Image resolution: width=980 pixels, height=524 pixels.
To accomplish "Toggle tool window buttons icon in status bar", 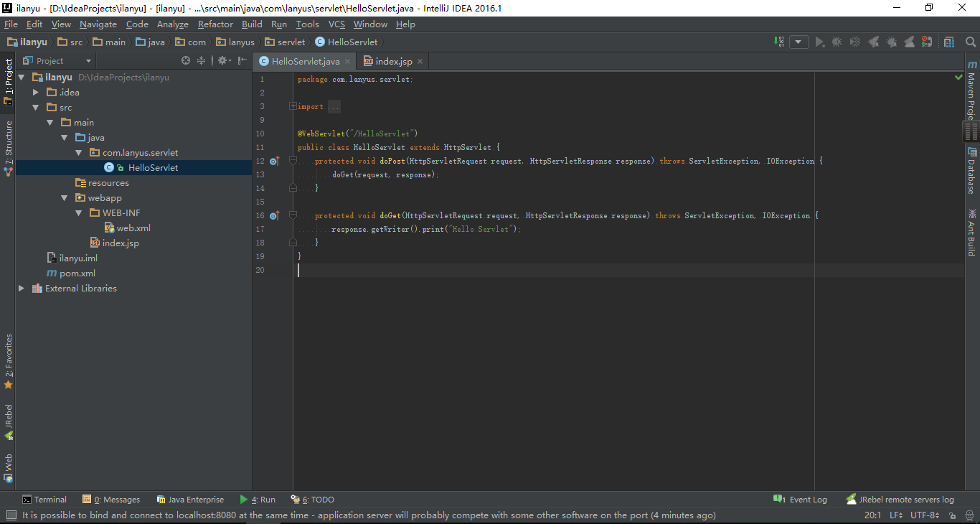I will click(x=10, y=515).
